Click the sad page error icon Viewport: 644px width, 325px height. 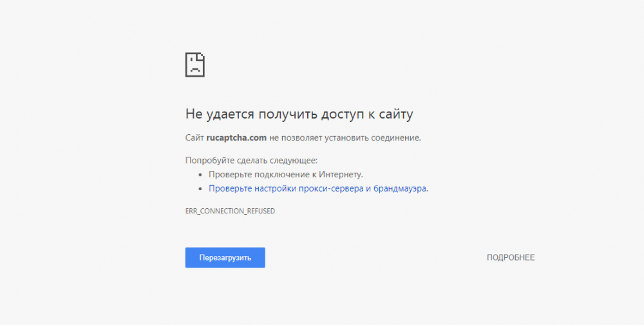click(x=195, y=64)
